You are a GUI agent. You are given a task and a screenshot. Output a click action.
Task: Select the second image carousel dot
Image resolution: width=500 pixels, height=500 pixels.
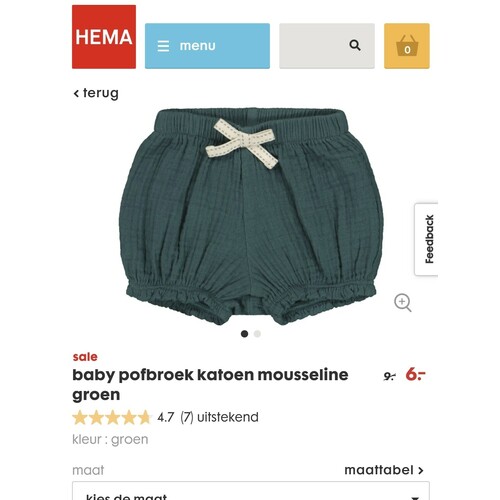[257, 334]
